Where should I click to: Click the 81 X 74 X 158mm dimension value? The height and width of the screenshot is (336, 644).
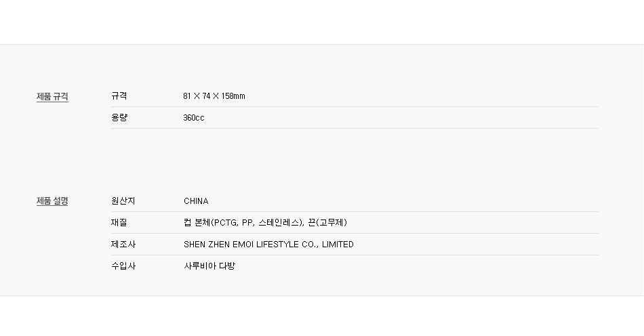pyautogui.click(x=214, y=96)
